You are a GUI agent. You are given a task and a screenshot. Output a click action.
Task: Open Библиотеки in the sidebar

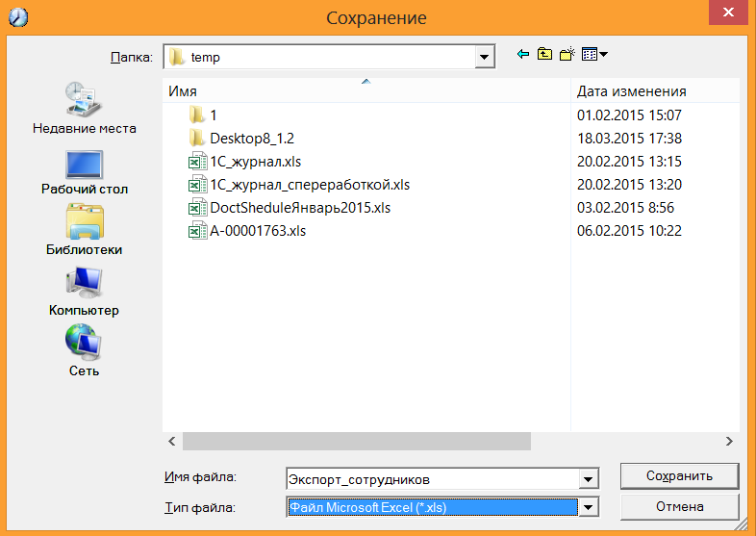(x=84, y=230)
